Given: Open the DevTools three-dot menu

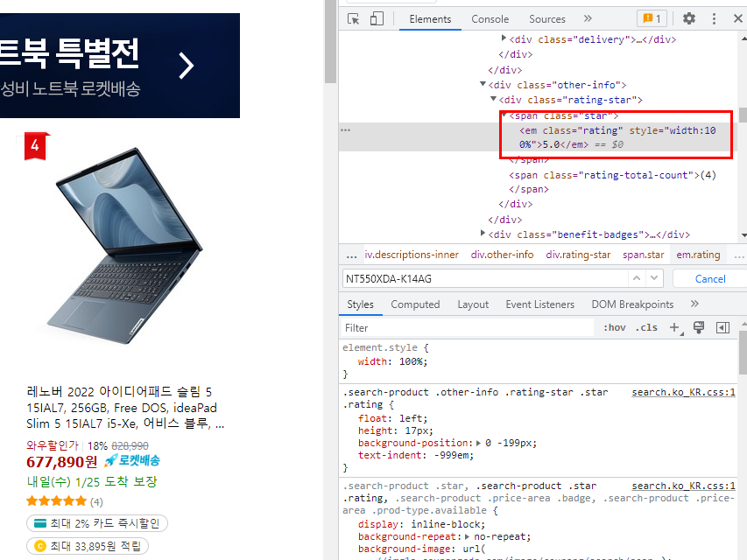Looking at the screenshot, I should 714,18.
